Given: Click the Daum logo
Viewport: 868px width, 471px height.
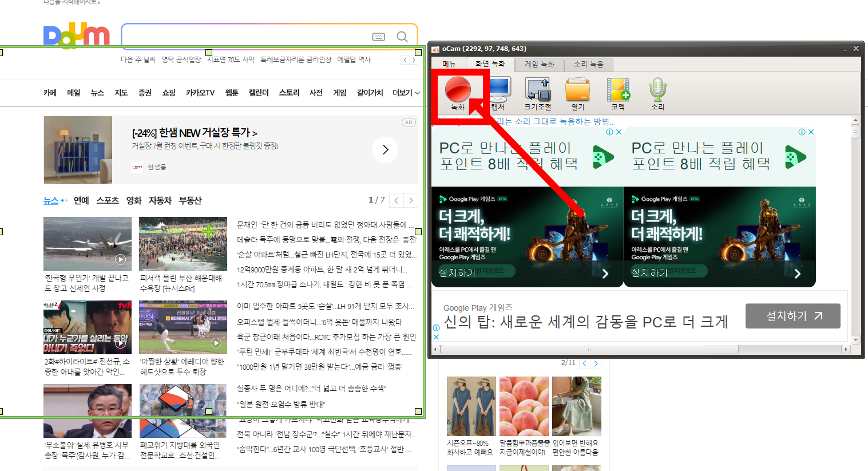Looking at the screenshot, I should [77, 35].
